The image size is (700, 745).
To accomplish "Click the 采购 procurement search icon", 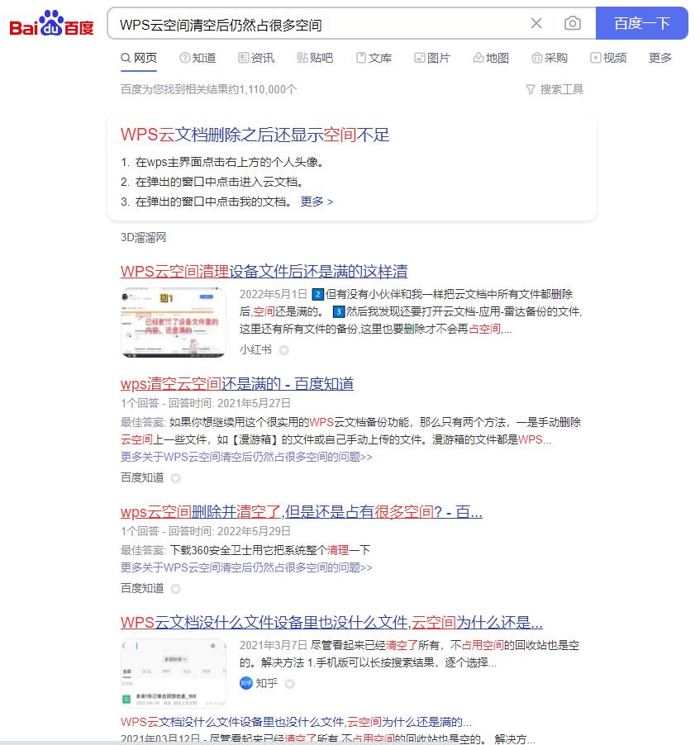I will (x=536, y=58).
